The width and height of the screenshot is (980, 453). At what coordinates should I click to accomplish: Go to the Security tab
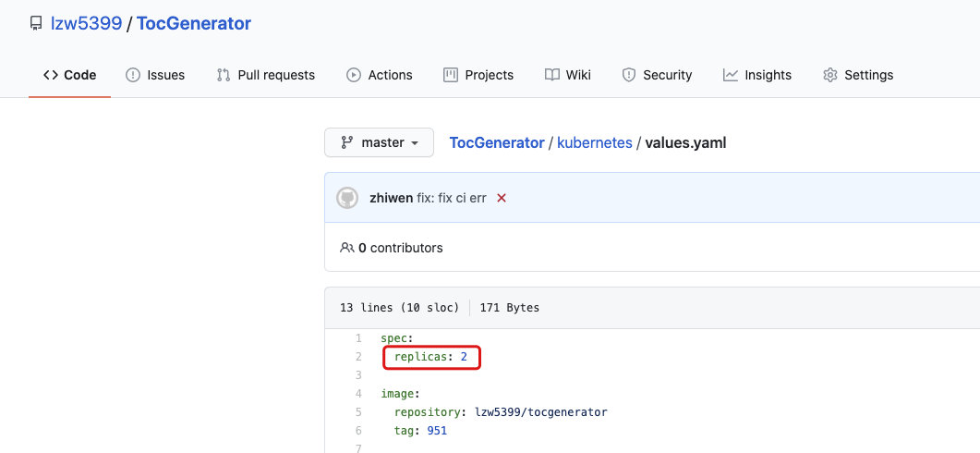tap(657, 75)
